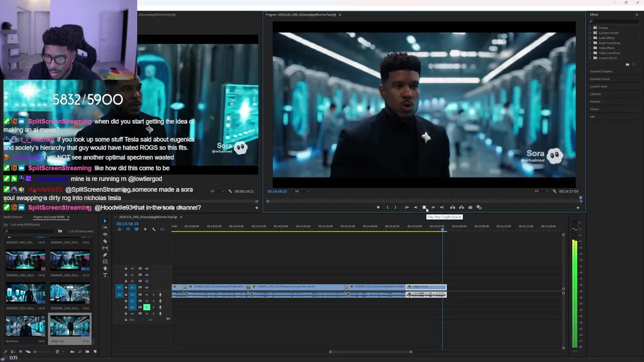The width and height of the screenshot is (644, 362).
Task: Add marker in Program monitor transport
Action: (378, 207)
